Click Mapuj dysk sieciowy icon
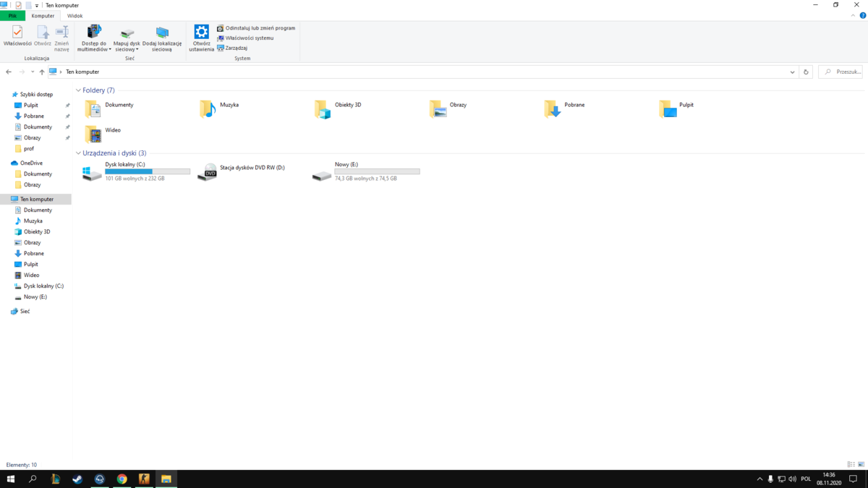The height and width of the screenshot is (488, 868). pyautogui.click(x=127, y=33)
